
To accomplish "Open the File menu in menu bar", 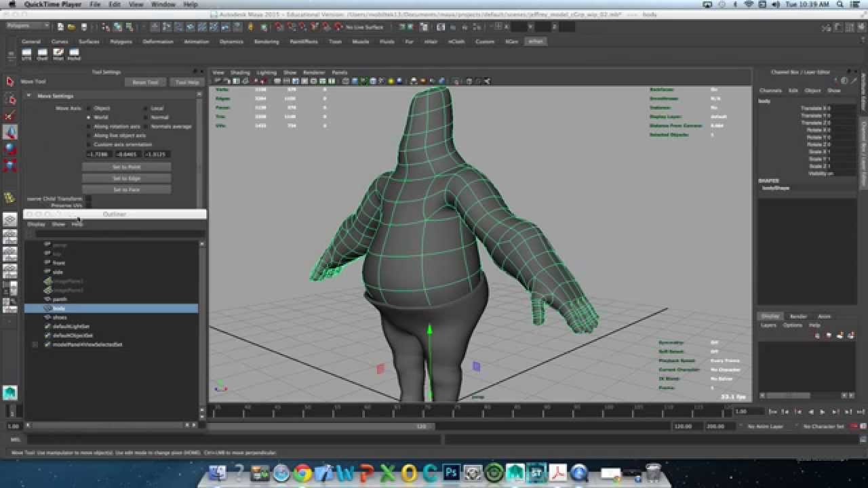I will pos(95,4).
